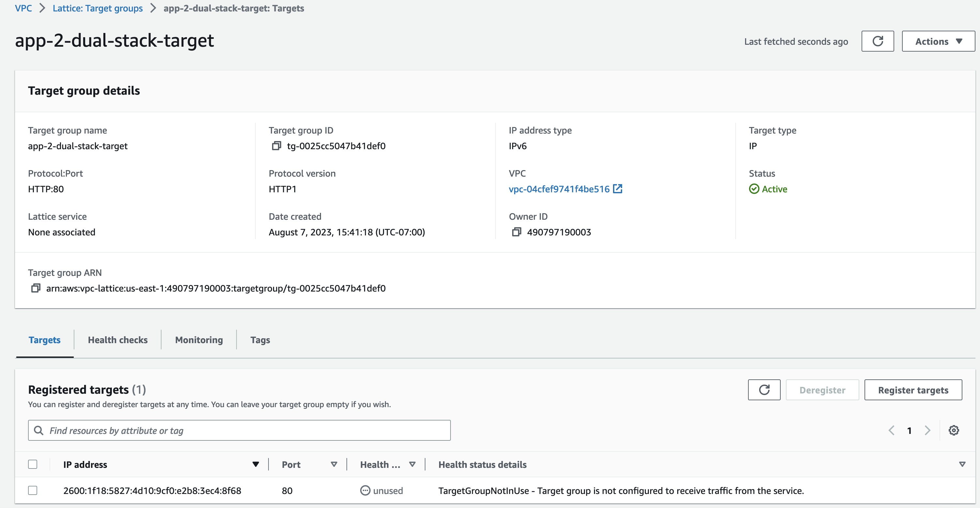Open the Monitoring tab
Image resolution: width=980 pixels, height=508 pixels.
pos(199,340)
